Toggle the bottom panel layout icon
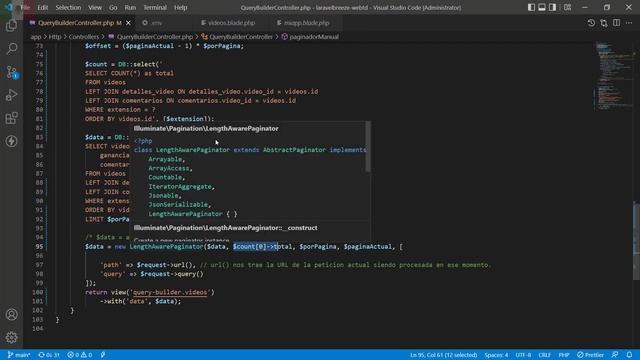This screenshot has width=640, height=360. pos(542,7)
